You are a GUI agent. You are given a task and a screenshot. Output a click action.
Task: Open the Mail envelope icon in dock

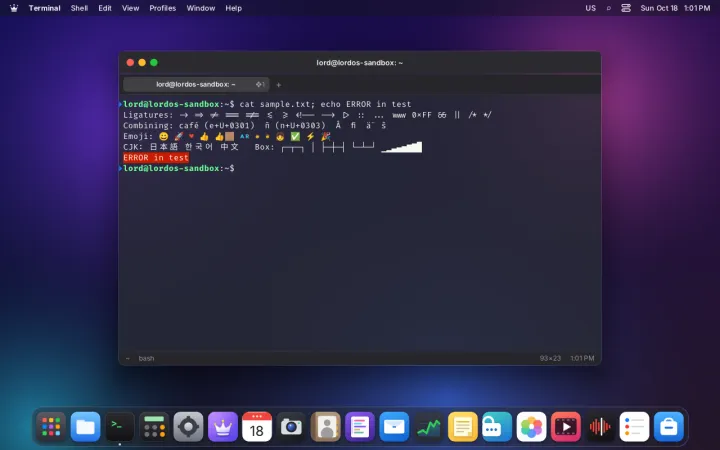click(x=394, y=427)
